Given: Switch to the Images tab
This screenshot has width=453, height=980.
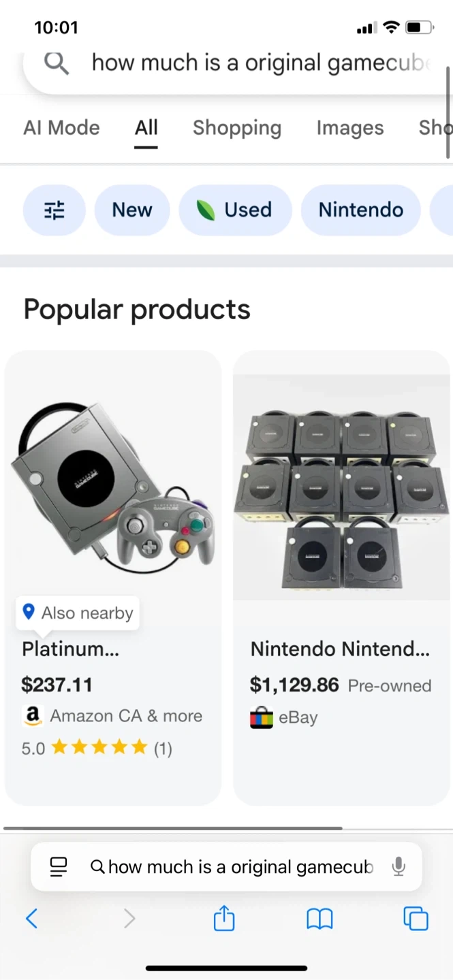Looking at the screenshot, I should coord(350,128).
